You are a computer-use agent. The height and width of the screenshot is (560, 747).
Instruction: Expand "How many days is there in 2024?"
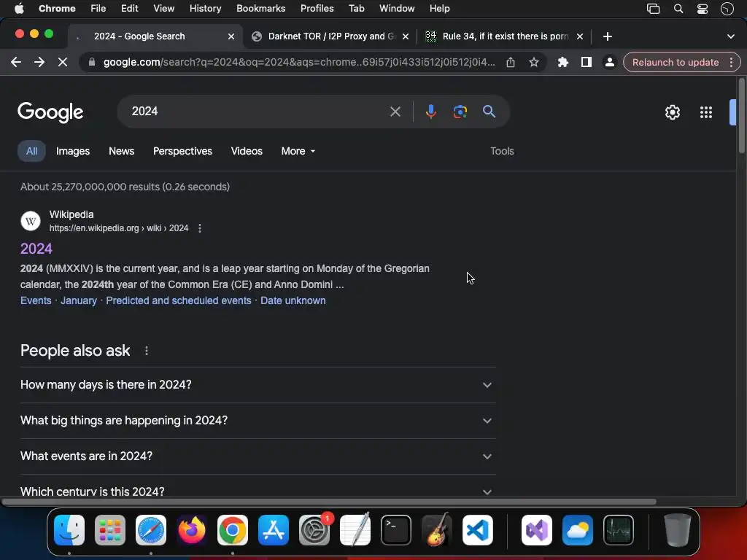point(258,385)
